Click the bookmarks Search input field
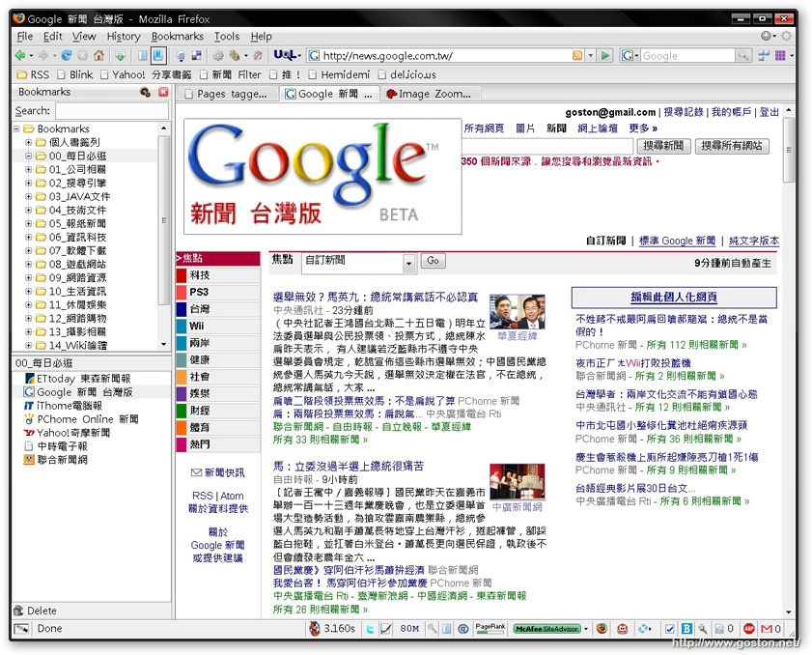 tap(112, 111)
